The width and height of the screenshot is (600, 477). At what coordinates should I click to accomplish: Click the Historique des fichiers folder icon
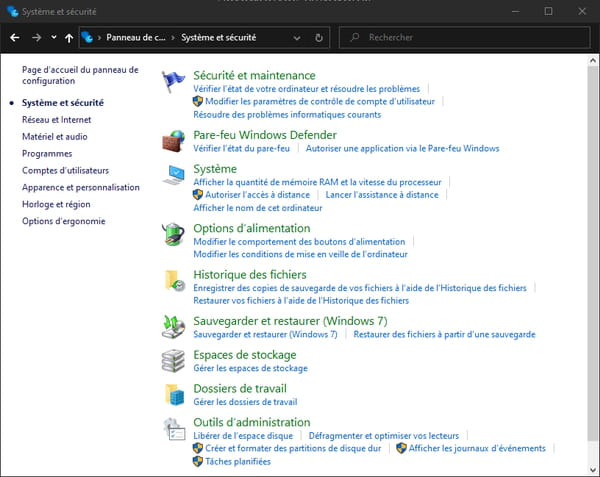tap(174, 281)
